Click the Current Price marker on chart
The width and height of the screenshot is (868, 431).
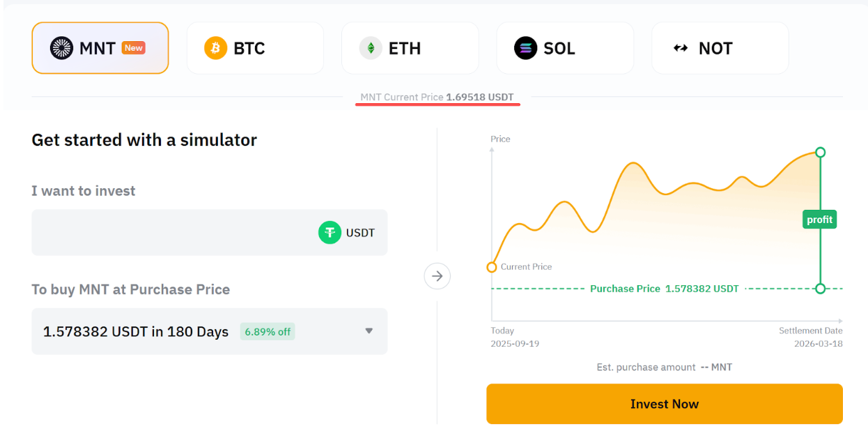pyautogui.click(x=492, y=267)
